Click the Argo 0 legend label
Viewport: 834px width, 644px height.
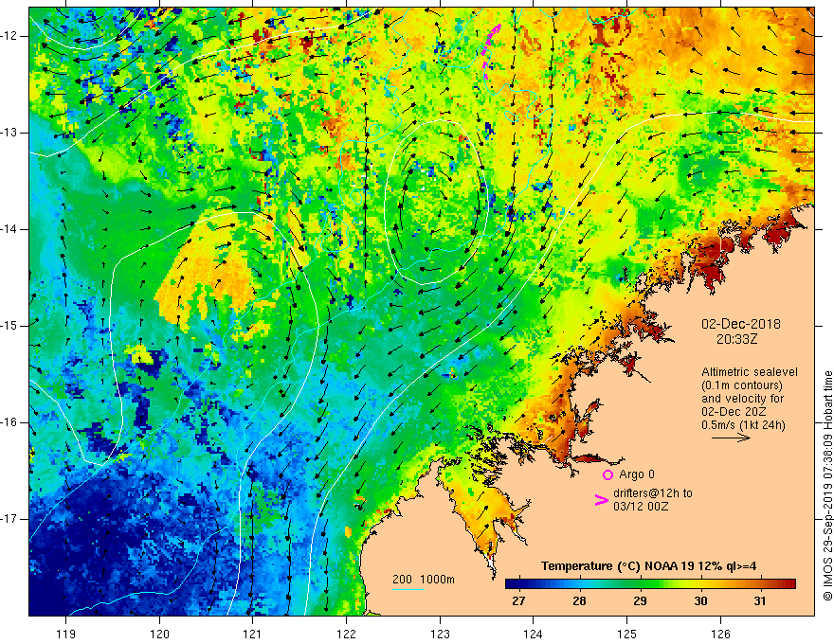tap(637, 474)
